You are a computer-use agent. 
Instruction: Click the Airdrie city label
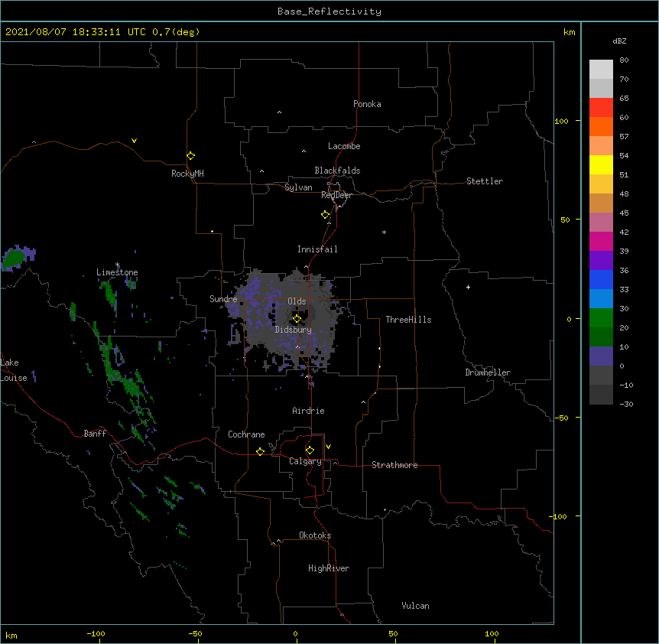click(309, 411)
